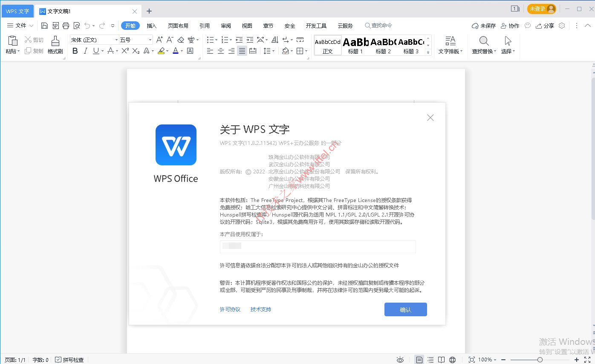The height and width of the screenshot is (364, 595).
Task: Click the Character Border icon
Action: pos(190,51)
